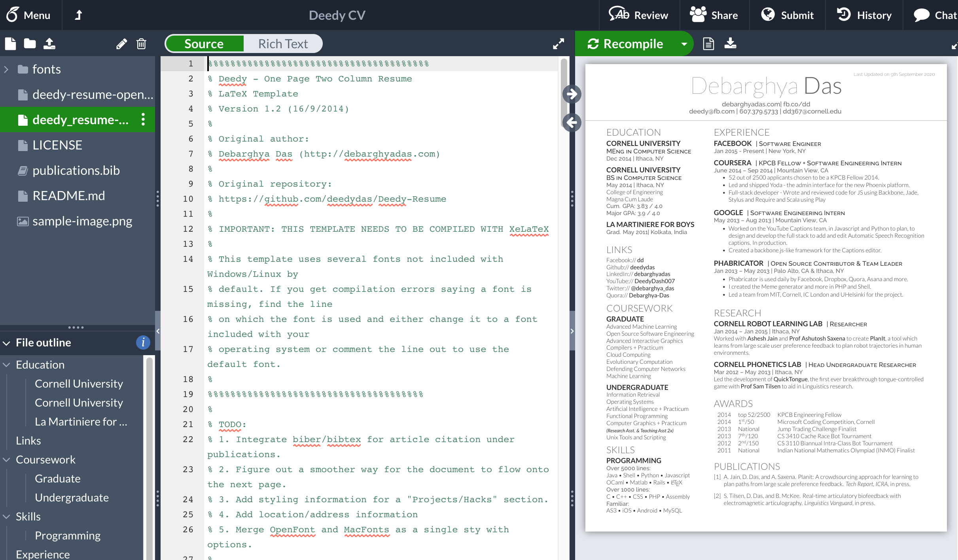
Task: Click the go to PDF location arrow
Action: point(572,94)
